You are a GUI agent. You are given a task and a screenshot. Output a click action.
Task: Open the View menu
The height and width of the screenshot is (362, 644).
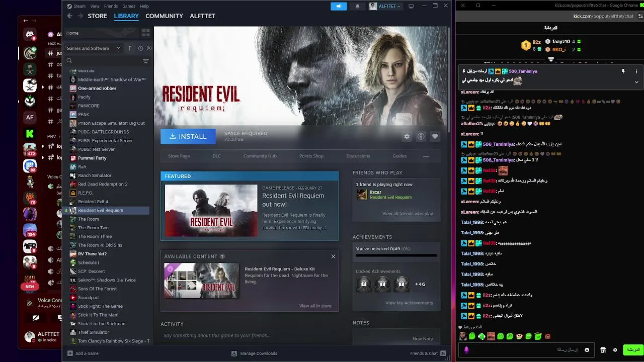[95, 6]
